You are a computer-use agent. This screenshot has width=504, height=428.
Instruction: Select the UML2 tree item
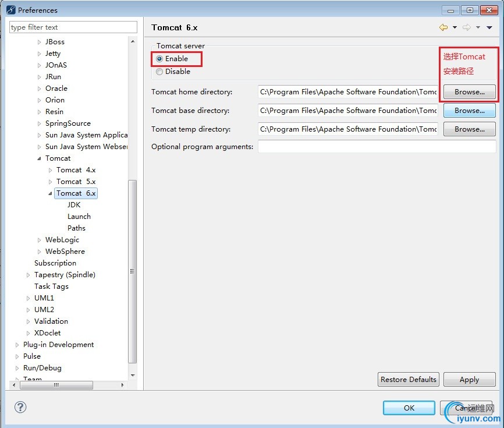click(x=44, y=310)
